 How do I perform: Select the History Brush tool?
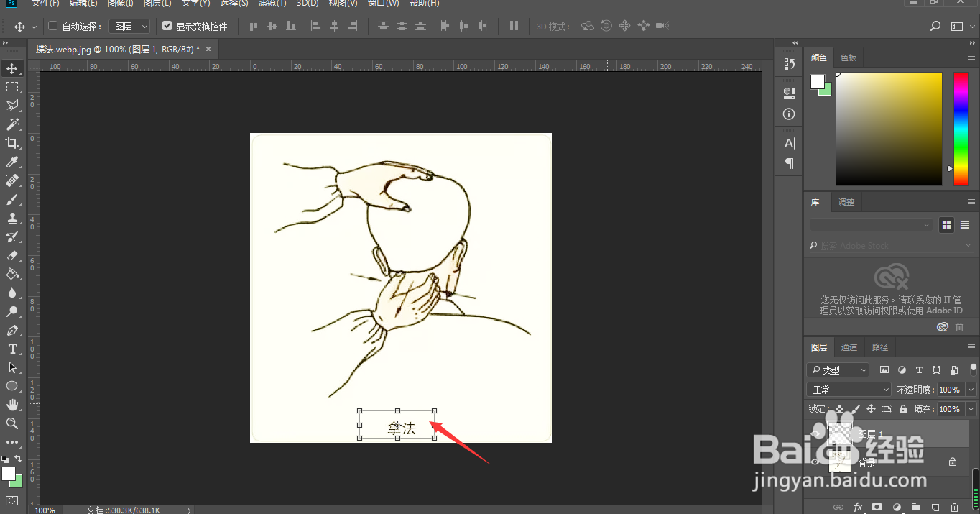pyautogui.click(x=12, y=237)
